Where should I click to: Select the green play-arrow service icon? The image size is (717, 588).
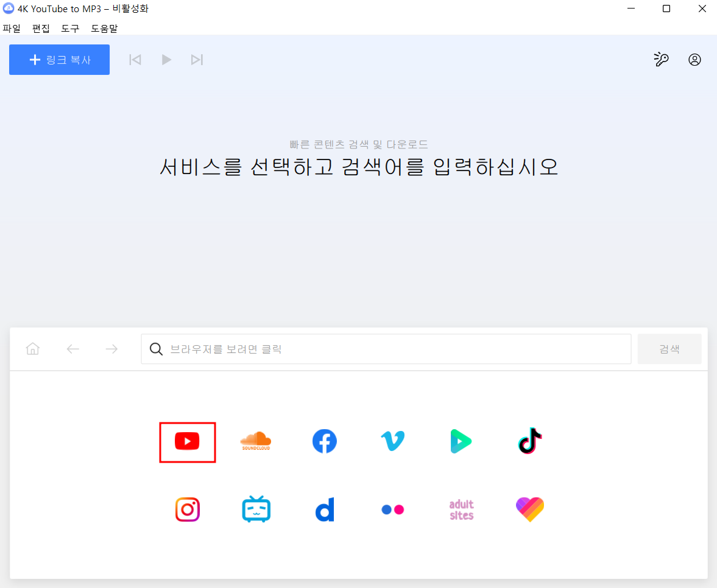click(x=461, y=441)
